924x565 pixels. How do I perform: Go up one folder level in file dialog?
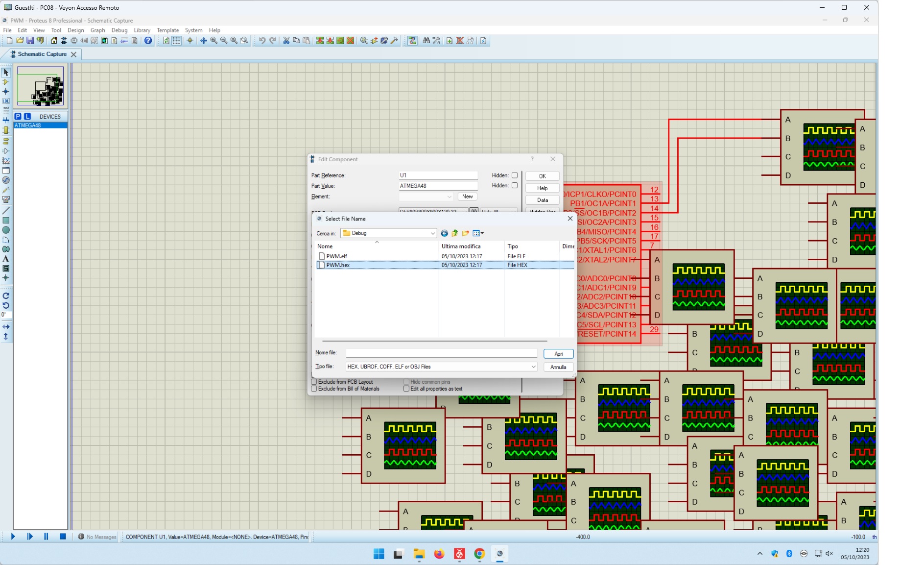point(455,233)
